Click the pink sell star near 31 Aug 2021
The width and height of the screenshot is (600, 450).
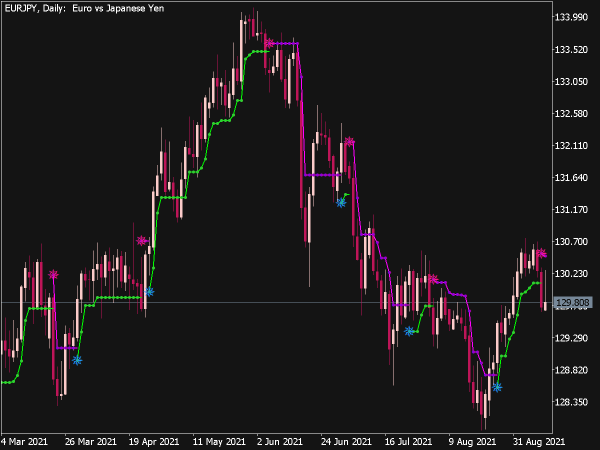[541, 253]
